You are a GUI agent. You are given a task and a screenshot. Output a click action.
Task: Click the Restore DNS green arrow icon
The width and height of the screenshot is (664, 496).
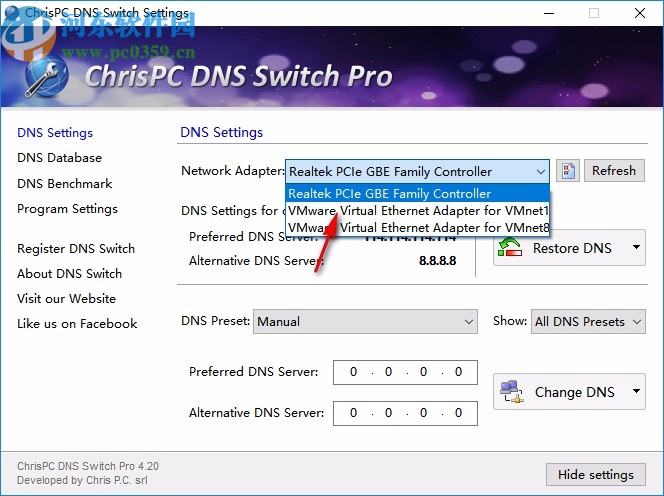[x=510, y=248]
